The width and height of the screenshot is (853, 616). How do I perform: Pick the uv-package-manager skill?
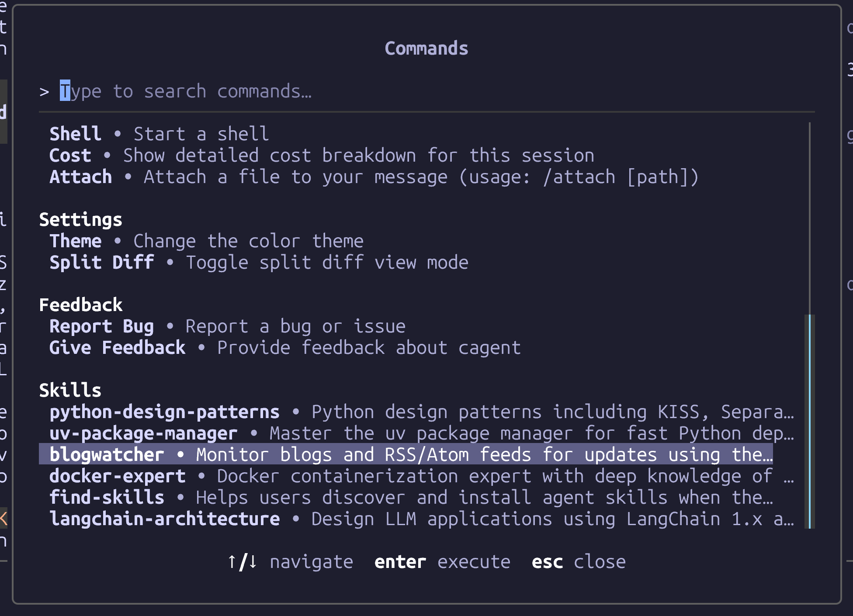pos(143,434)
